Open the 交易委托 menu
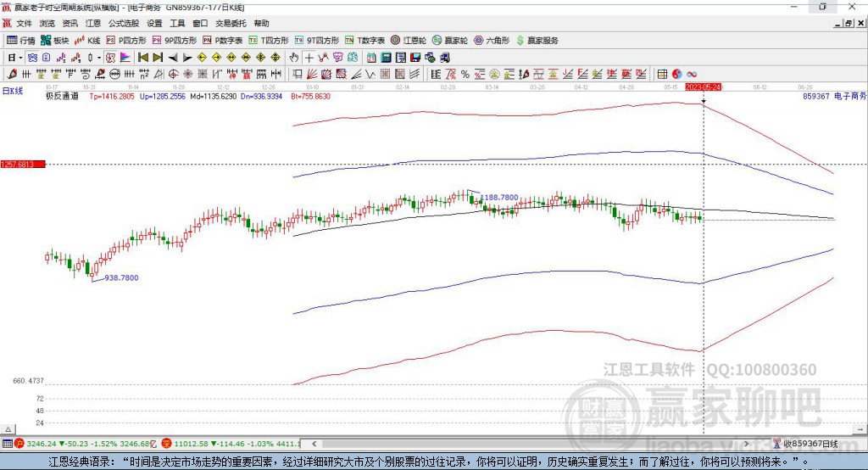 [x=231, y=23]
